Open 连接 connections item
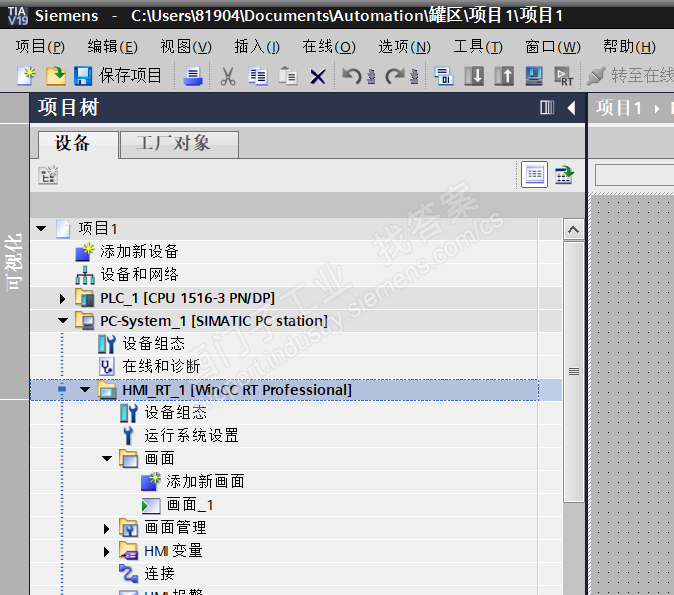This screenshot has height=595, width=674. (159, 574)
